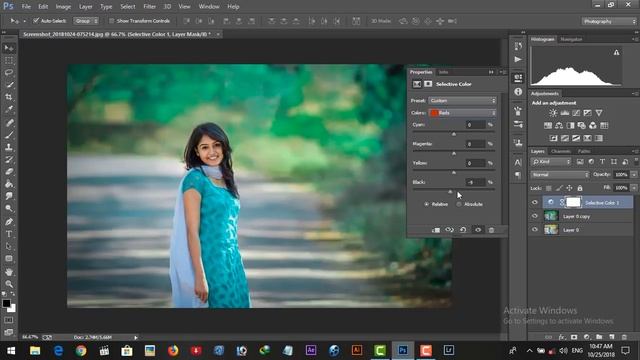Hide the Layer 0 layer
Image resolution: width=640 pixels, height=360 pixels.
pyautogui.click(x=535, y=229)
